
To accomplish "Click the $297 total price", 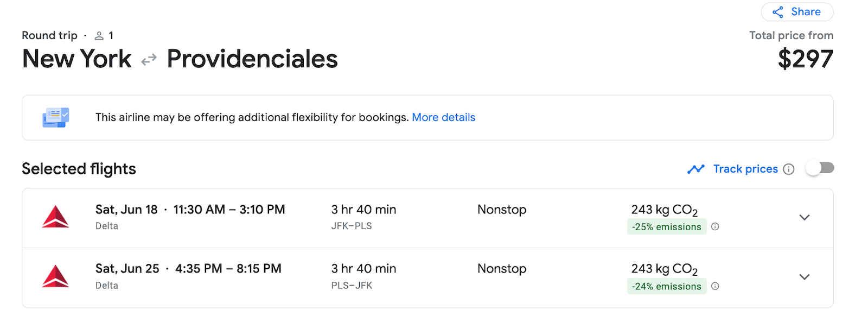I will [x=806, y=60].
